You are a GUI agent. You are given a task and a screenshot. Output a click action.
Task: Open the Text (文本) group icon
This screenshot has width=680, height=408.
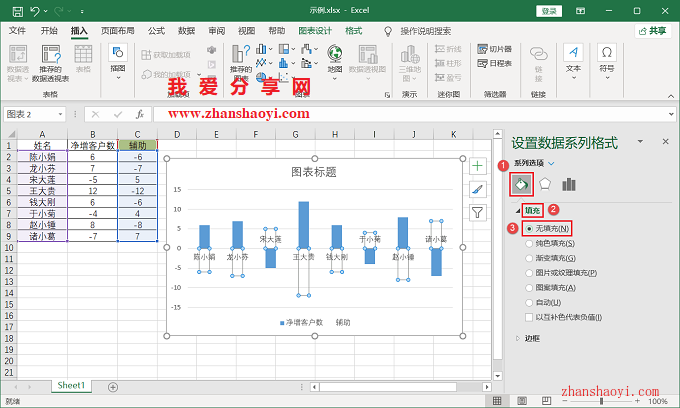pos(573,52)
